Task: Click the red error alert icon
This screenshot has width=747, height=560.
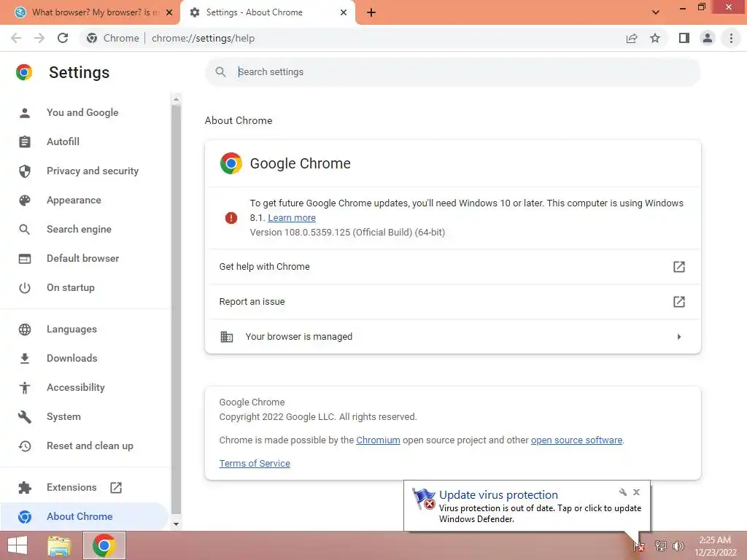Action: tap(231, 218)
